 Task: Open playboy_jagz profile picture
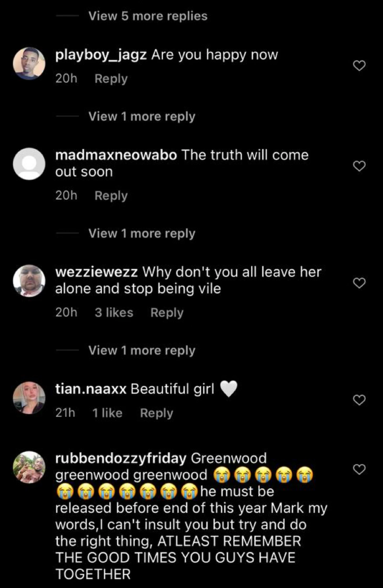point(29,63)
